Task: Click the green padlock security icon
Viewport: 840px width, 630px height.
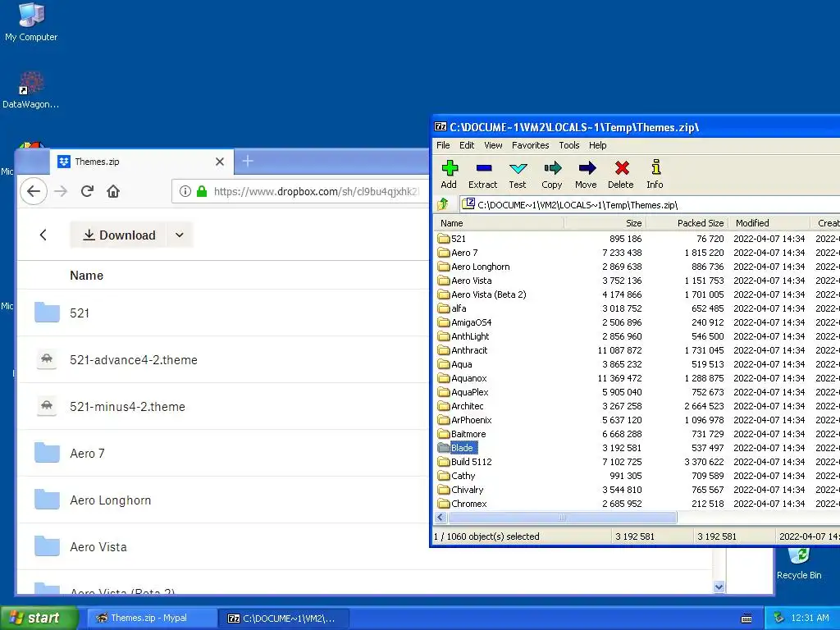Action: tap(202, 191)
